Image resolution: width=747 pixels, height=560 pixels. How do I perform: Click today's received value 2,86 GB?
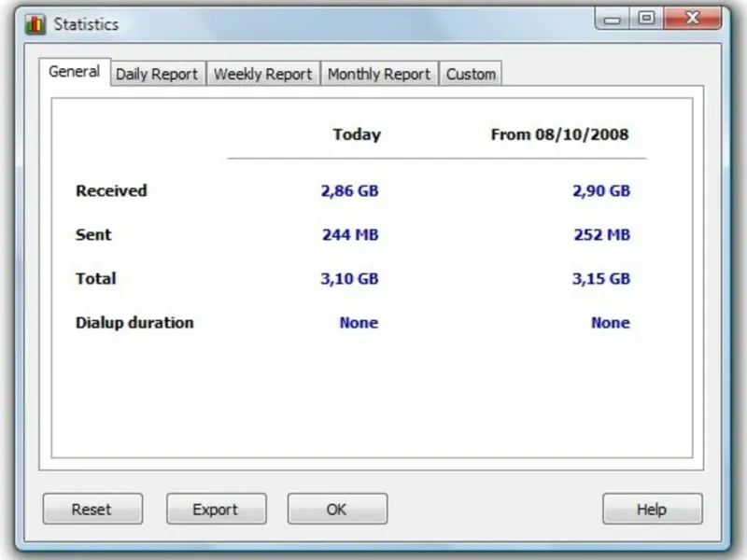[349, 191]
